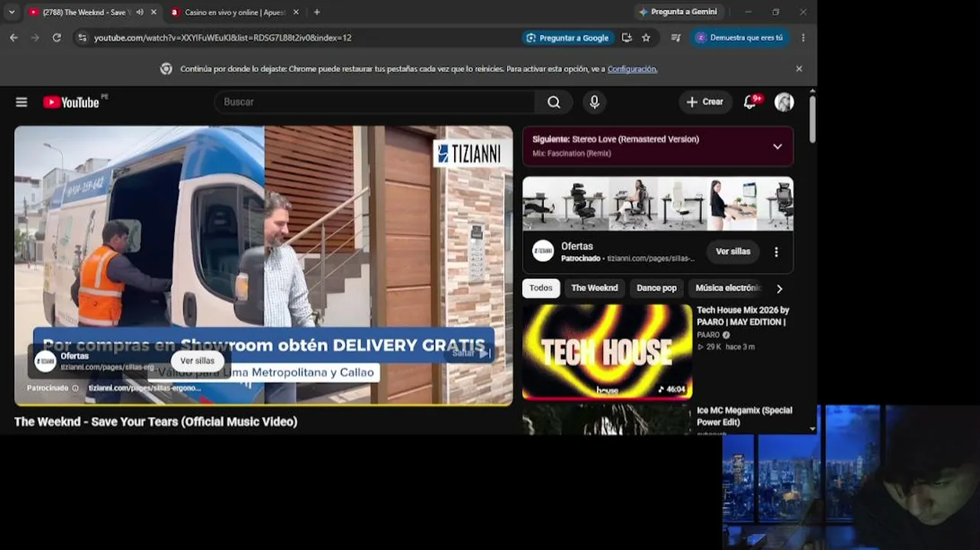This screenshot has width=980, height=550.
Task: Go to YouTube home via the logo
Action: point(71,102)
